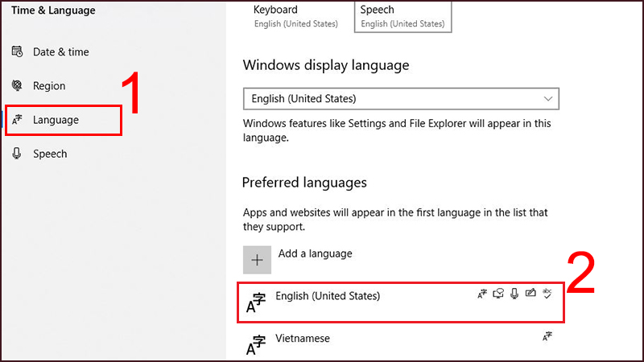Click the display language dropdown chevron
This screenshot has height=362, width=644.
548,99
